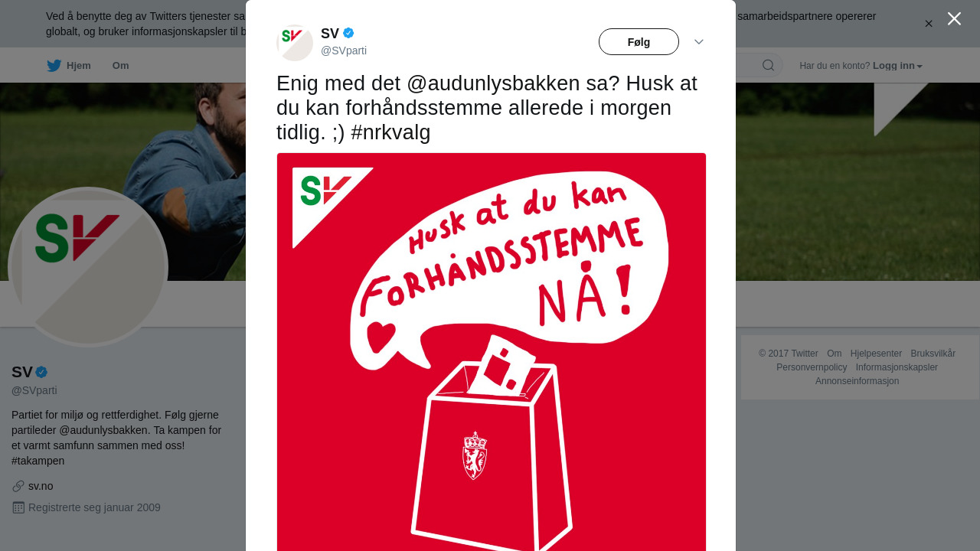
Task: Enlarge the red Forhåndsstemme tweet image
Action: [491, 352]
